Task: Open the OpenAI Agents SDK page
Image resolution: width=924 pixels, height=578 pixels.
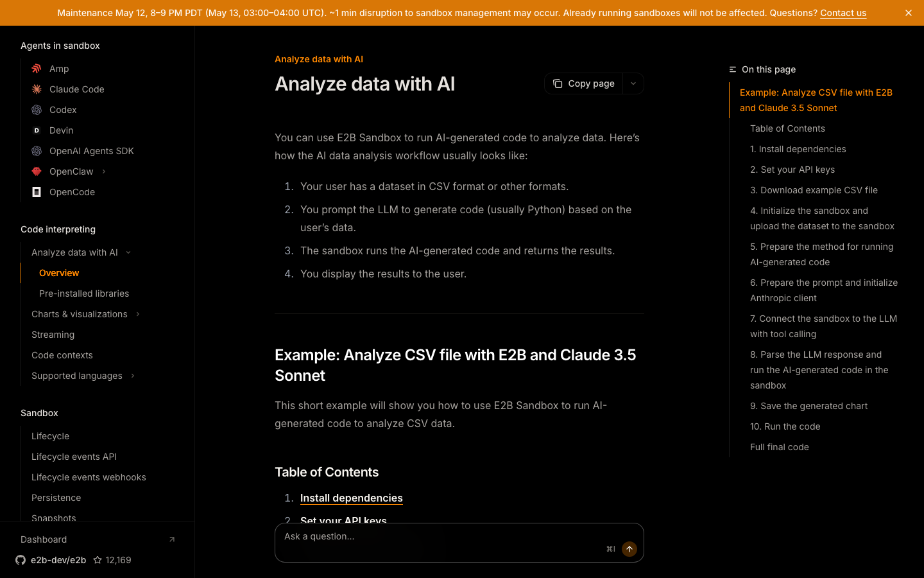Action: point(92,151)
